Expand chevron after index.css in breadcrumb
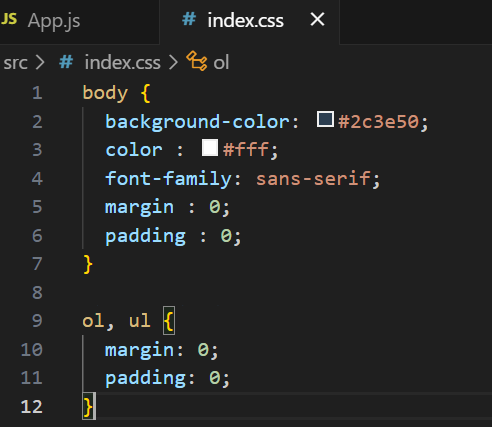This screenshot has height=427, width=492. pos(173,62)
